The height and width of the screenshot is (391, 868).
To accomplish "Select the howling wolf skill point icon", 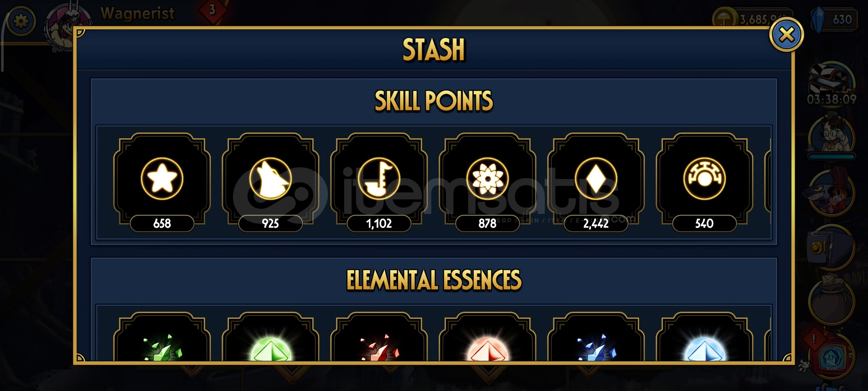I will pyautogui.click(x=270, y=178).
